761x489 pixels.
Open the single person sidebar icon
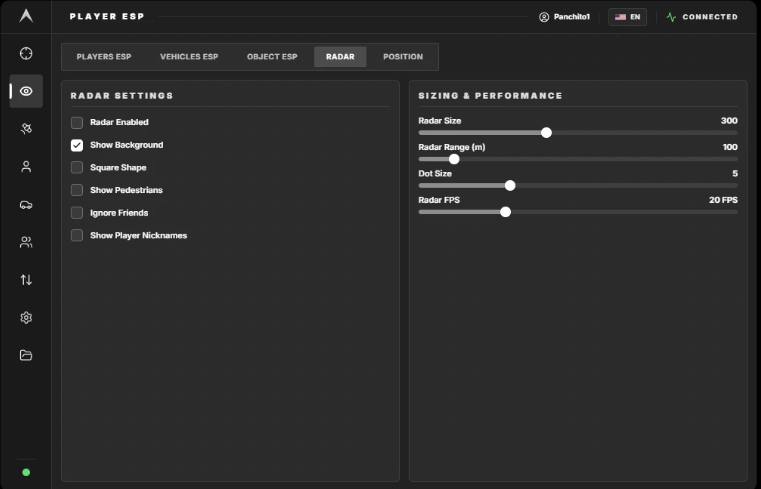click(x=26, y=166)
